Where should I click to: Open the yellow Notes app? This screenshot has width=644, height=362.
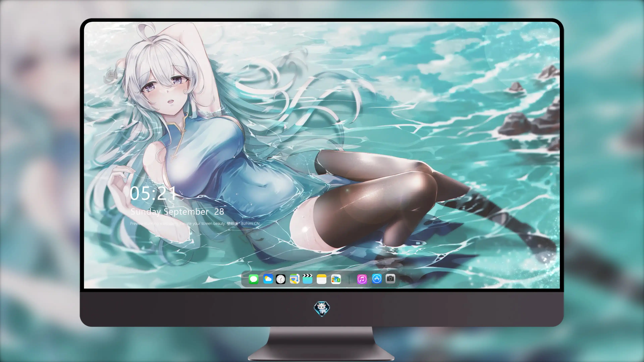pos(321,279)
